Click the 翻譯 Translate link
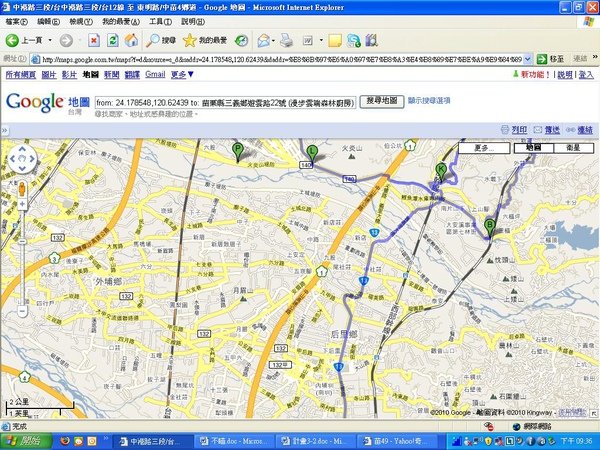Image resolution: width=600 pixels, height=450 pixels. tap(132, 75)
